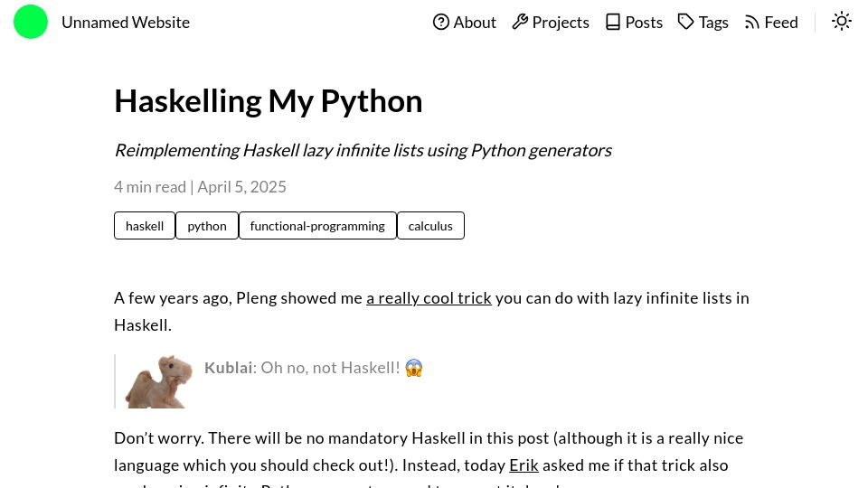This screenshot has width=868, height=488.
Task: Follow the "a really cool trick" link
Action: [429, 298]
